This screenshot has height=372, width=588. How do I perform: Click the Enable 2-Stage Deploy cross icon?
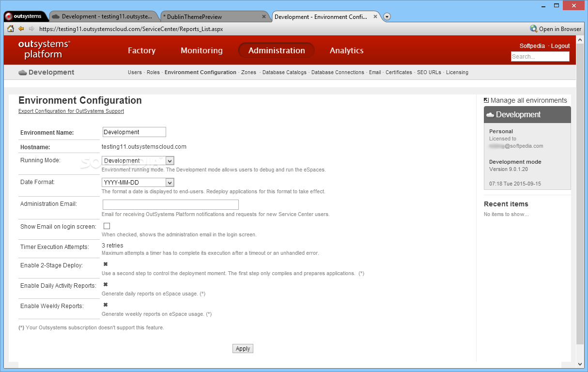coord(106,264)
